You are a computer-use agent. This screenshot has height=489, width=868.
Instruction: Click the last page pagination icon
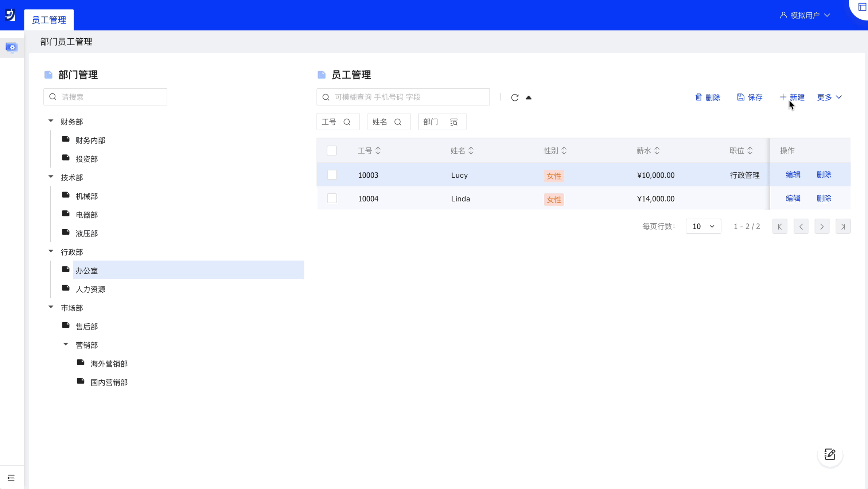tap(842, 227)
